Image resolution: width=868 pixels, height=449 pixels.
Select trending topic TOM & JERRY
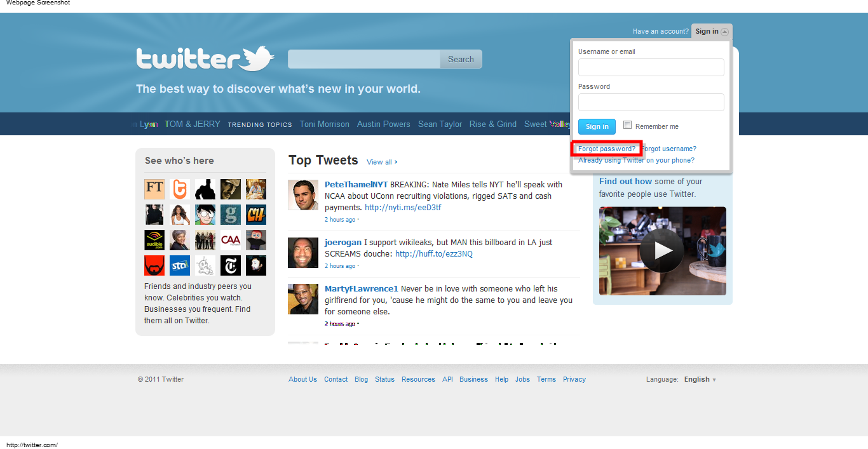coord(193,124)
